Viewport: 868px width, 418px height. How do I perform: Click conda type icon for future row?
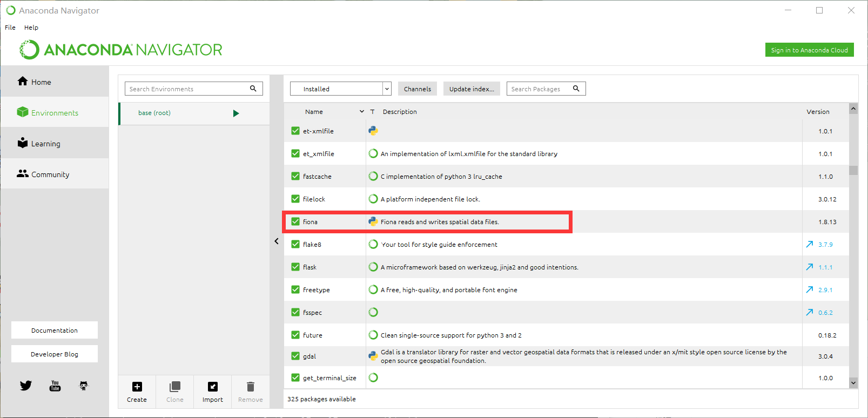tap(373, 335)
